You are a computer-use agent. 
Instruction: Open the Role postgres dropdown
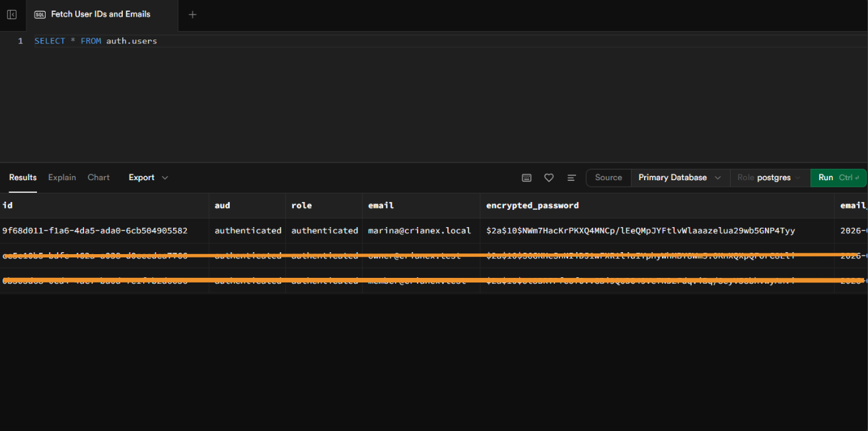coord(770,178)
